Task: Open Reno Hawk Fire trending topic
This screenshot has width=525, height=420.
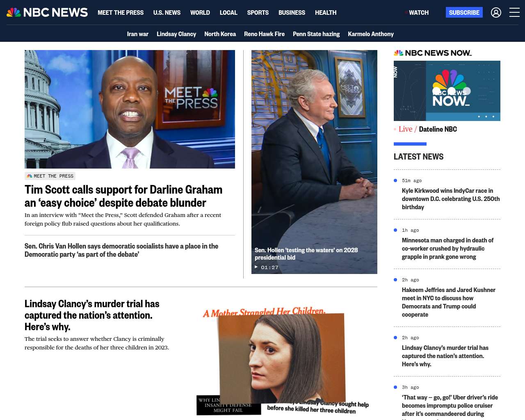Action: (x=264, y=34)
